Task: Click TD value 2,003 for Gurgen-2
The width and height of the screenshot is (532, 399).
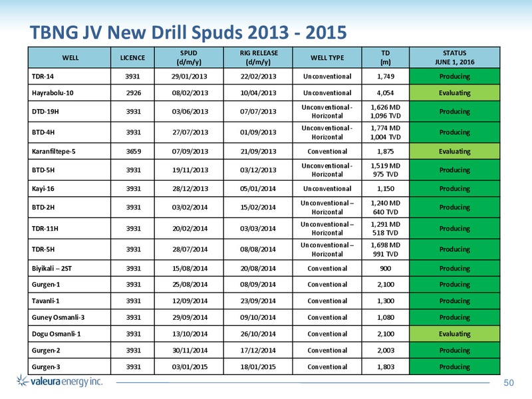Action: [386, 350]
